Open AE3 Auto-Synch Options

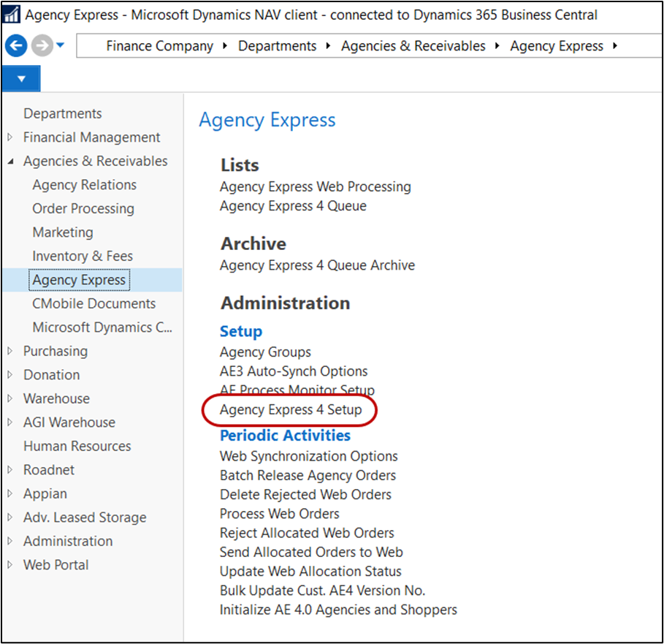click(x=294, y=371)
